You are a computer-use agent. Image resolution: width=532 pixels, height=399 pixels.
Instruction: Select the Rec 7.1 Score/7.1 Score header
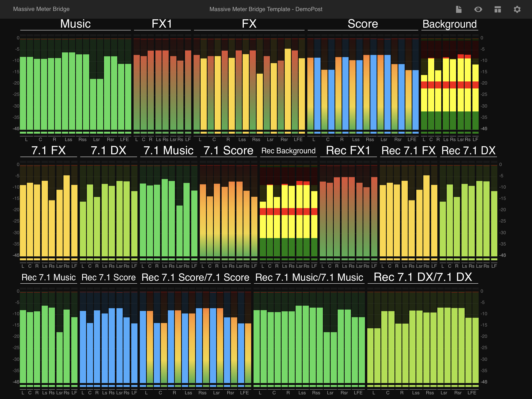pyautogui.click(x=195, y=277)
